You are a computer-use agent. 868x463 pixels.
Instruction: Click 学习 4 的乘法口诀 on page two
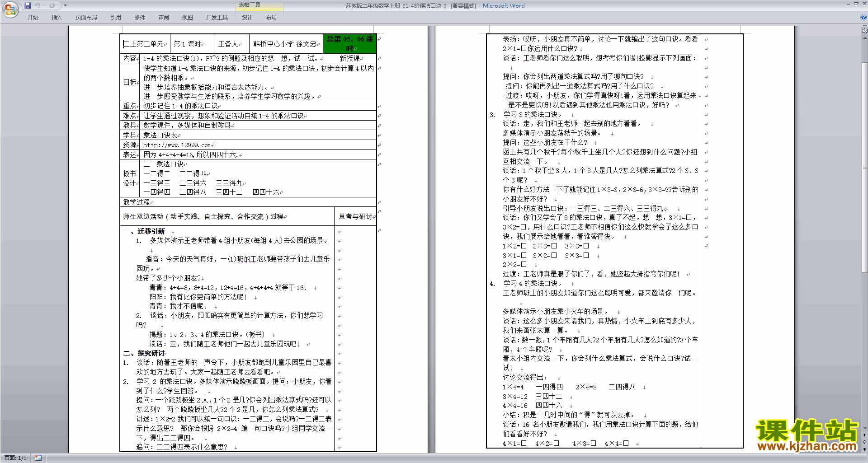[x=533, y=283]
